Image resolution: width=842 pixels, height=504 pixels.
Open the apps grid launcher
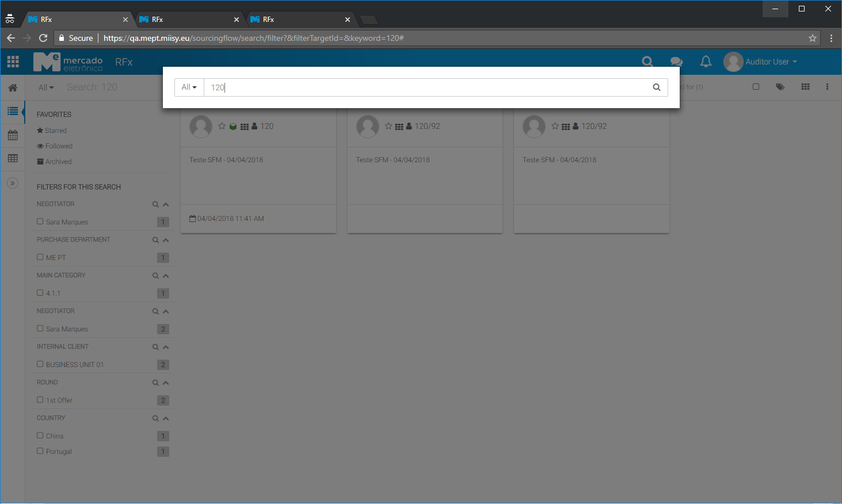[x=13, y=62]
